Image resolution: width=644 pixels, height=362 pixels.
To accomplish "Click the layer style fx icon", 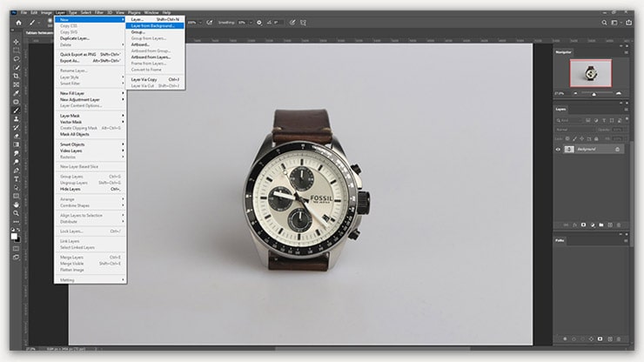I will (x=574, y=225).
